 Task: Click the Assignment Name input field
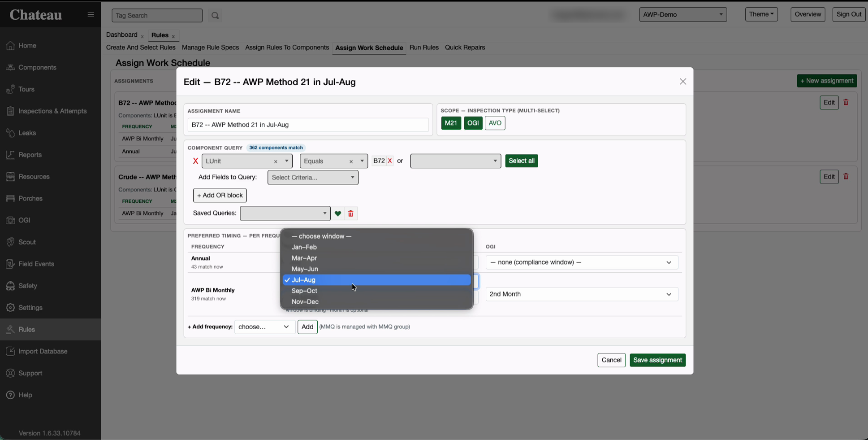click(308, 125)
